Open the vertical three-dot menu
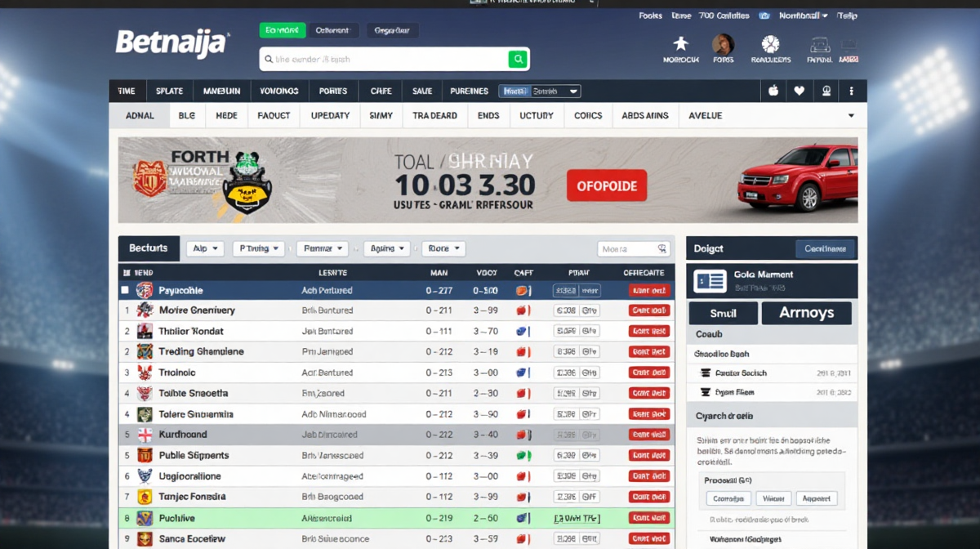Image resolution: width=980 pixels, height=549 pixels. click(x=852, y=91)
